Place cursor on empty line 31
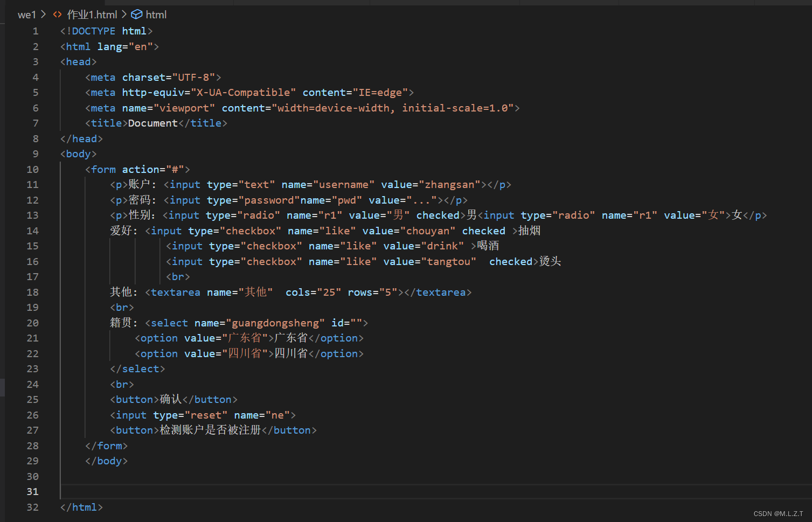 435,492
